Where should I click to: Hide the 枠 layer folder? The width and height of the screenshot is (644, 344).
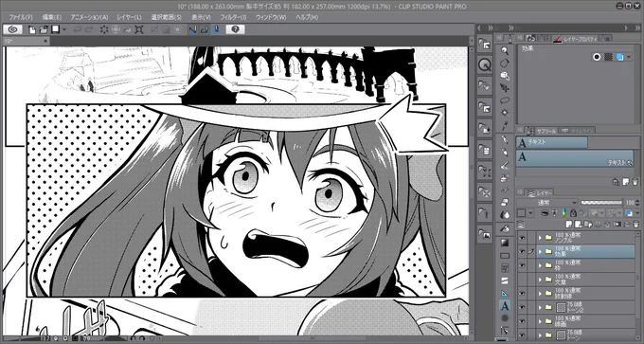[522, 265]
